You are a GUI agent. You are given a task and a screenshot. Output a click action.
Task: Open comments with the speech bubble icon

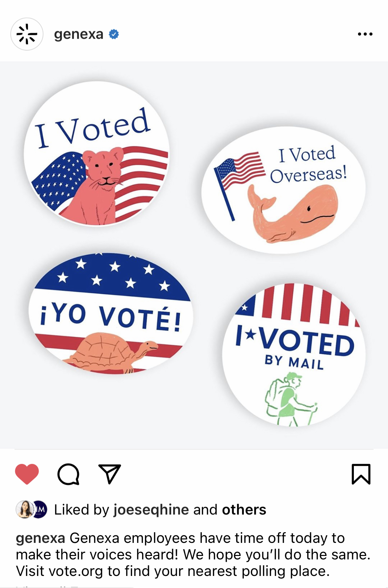pyautogui.click(x=68, y=474)
